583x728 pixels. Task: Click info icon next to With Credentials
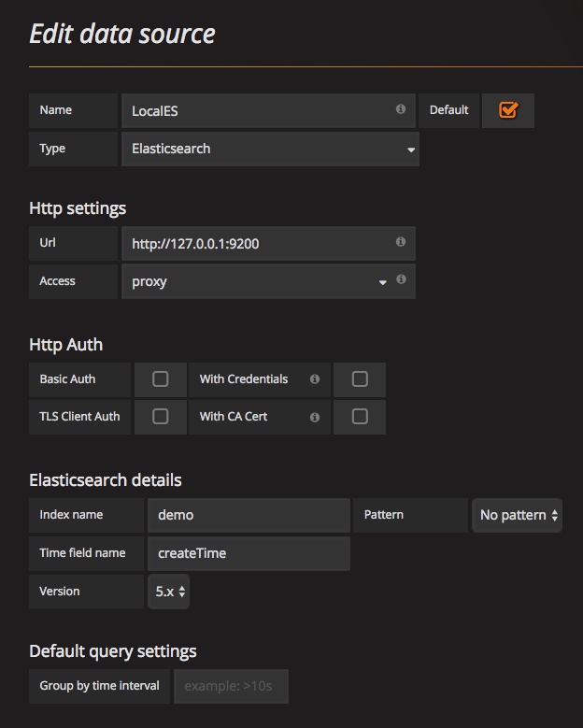(315, 379)
